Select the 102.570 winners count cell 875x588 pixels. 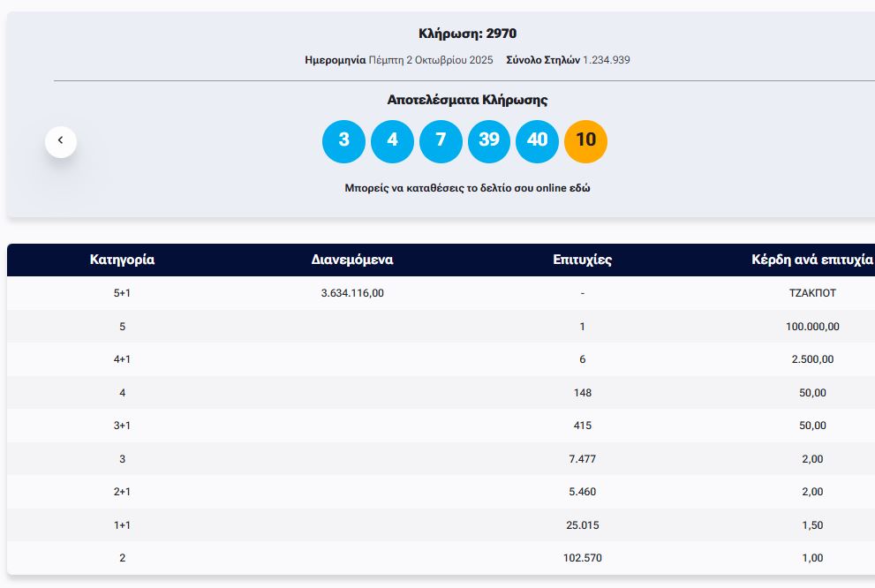coord(582,558)
